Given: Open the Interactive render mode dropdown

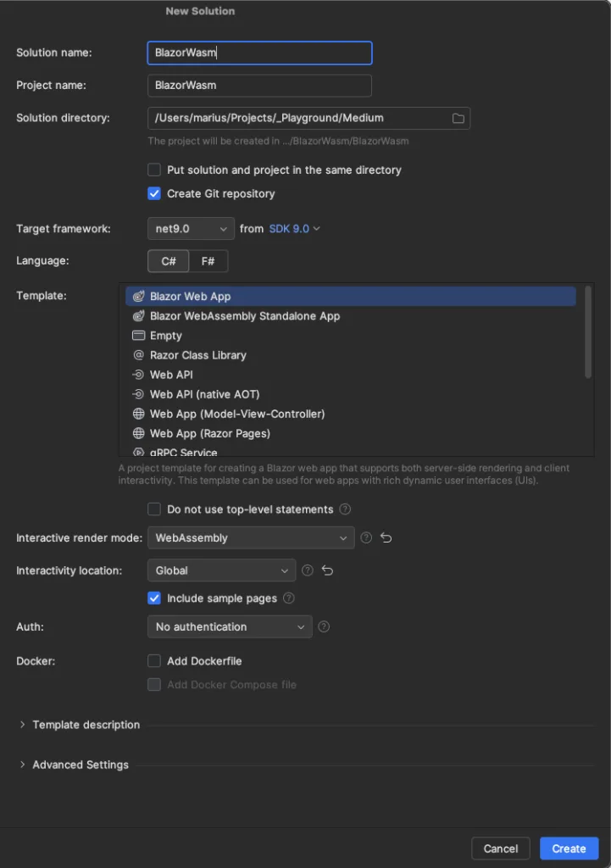Looking at the screenshot, I should pos(250,537).
